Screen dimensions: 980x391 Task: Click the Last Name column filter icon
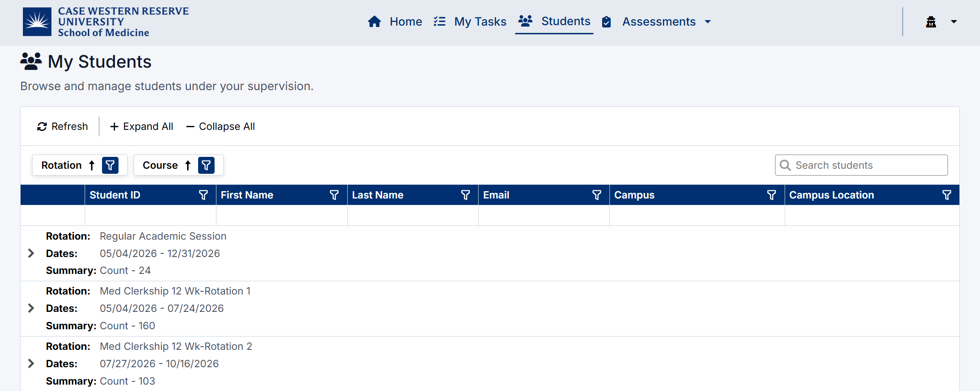point(465,195)
